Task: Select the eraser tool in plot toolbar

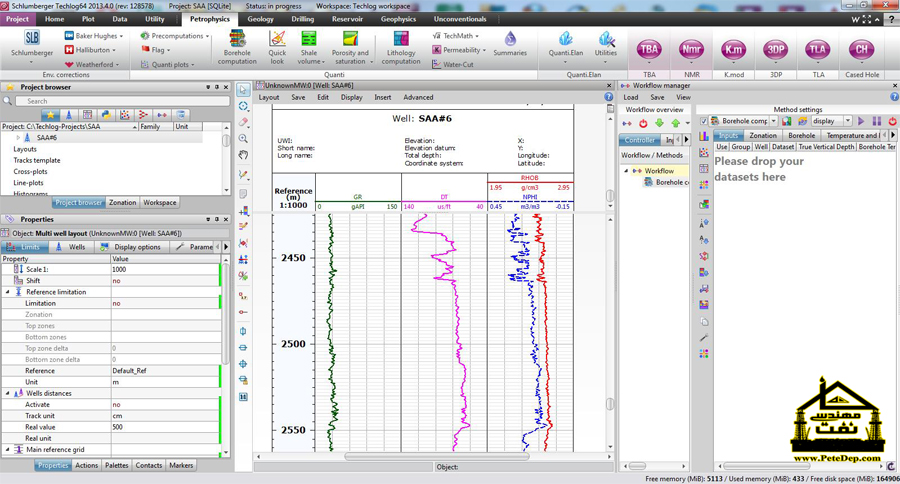Action: (243, 122)
